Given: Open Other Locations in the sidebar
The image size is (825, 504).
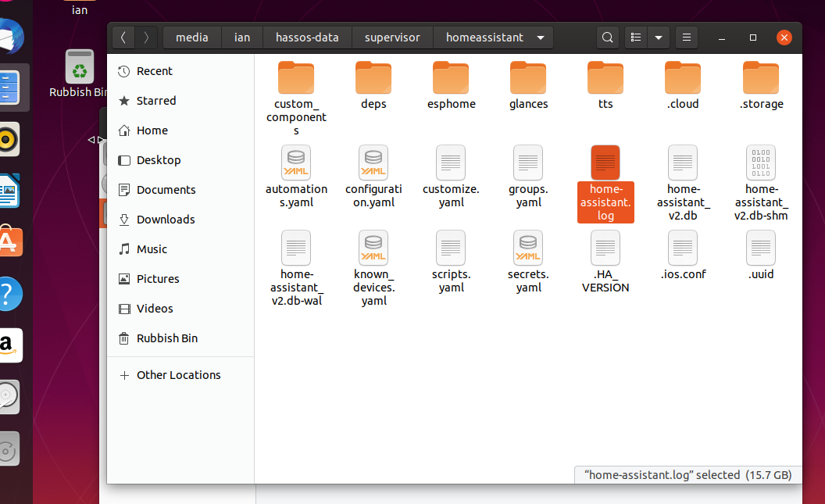Looking at the screenshot, I should point(178,375).
